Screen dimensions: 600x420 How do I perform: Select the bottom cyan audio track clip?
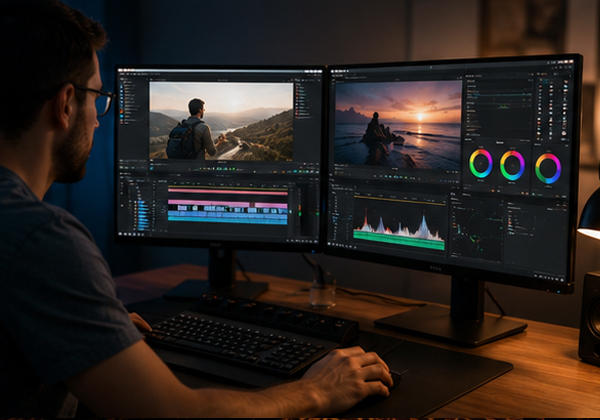[x=228, y=219]
